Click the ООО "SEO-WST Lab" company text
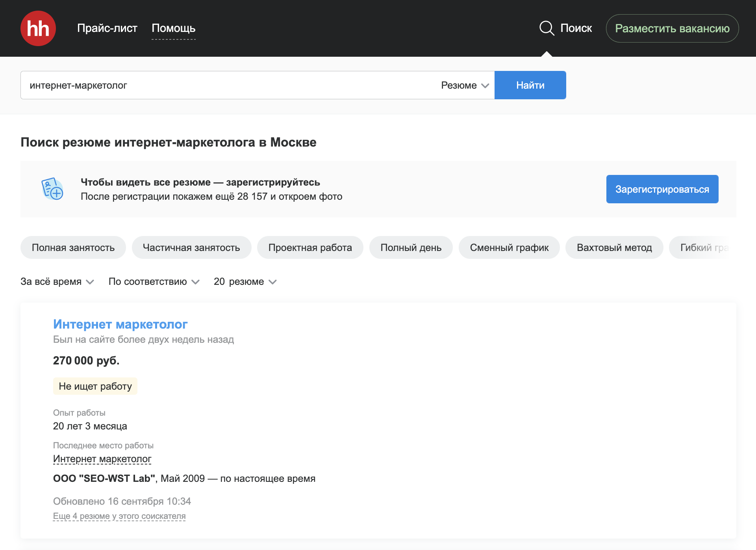Image resolution: width=756 pixels, height=550 pixels. [105, 478]
